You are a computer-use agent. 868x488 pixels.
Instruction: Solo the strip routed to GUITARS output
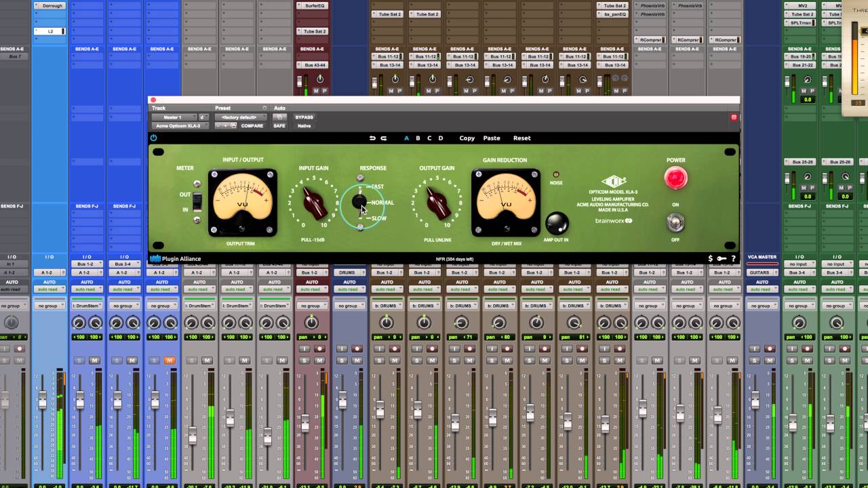[755, 361]
